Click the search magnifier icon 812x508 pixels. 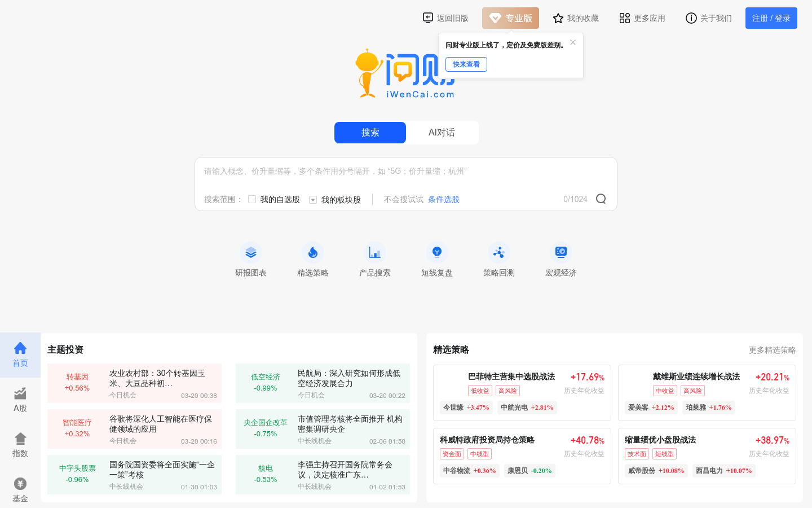click(601, 199)
